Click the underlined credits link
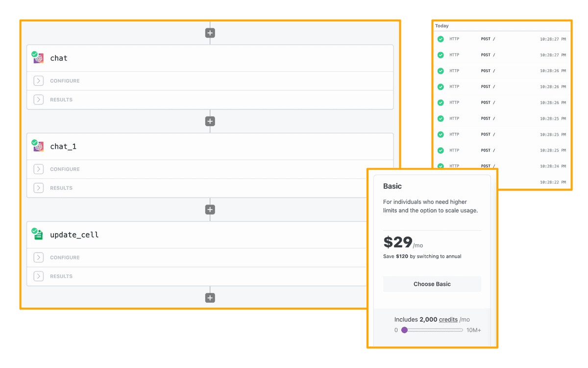The height and width of the screenshot is (368, 588). coord(448,319)
